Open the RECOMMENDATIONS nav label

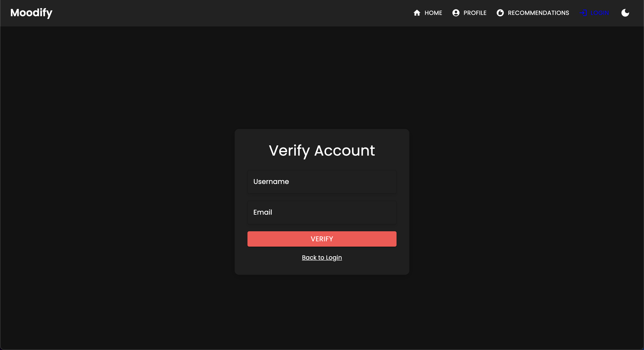click(538, 13)
